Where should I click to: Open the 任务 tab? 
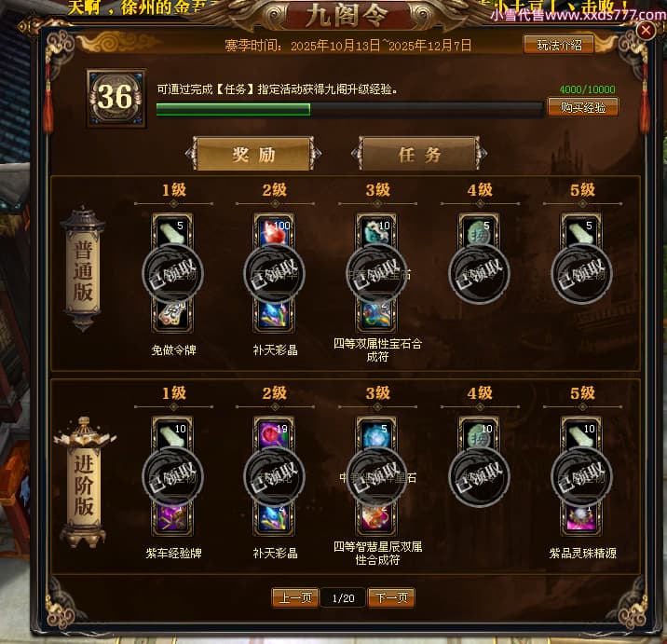coord(419,154)
